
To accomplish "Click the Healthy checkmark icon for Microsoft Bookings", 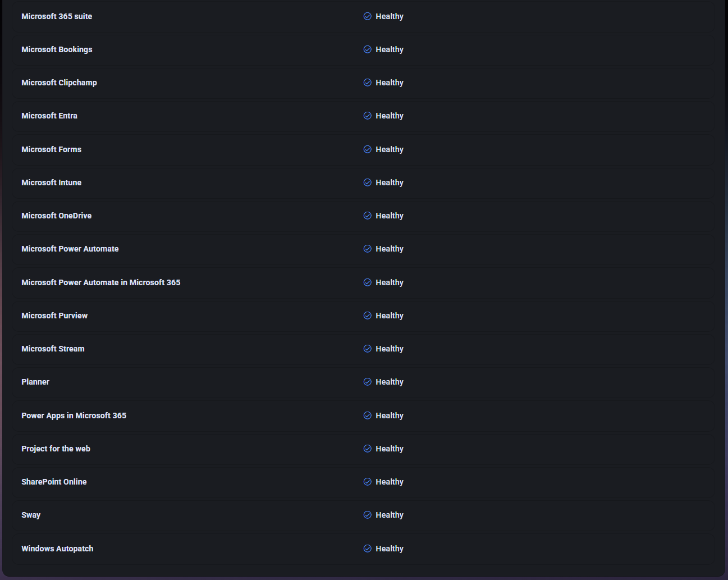I will 367,49.
